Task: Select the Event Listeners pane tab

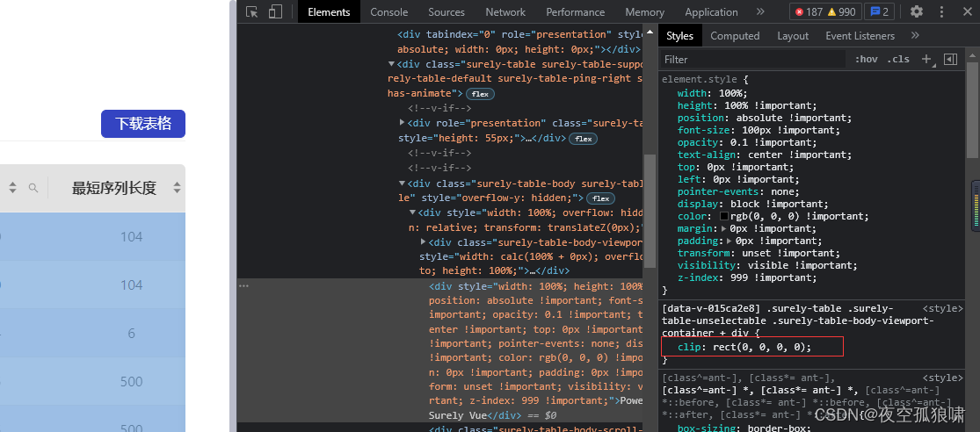Action: (860, 36)
